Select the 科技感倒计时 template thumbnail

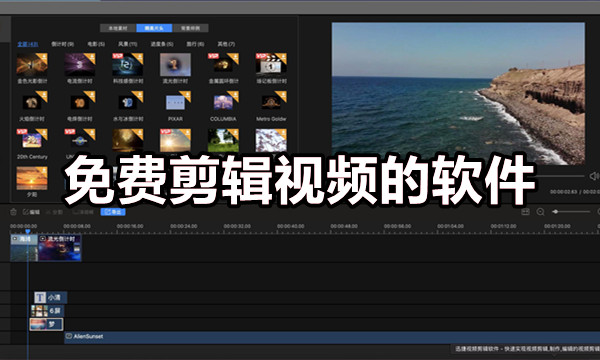(128, 64)
